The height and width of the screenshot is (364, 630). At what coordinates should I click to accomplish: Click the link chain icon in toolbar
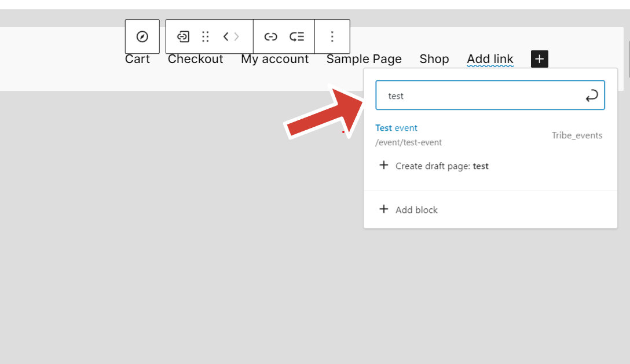[270, 36]
